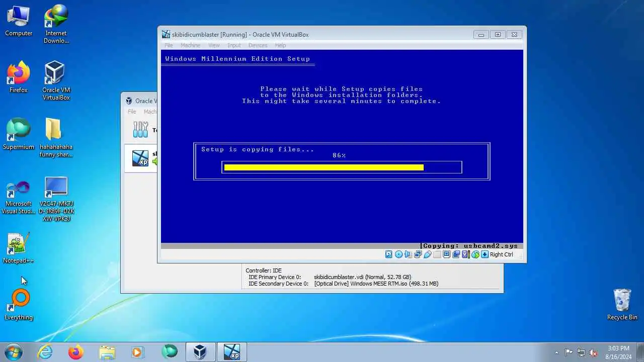Switch to running XP VM taskbar button
The width and height of the screenshot is (644, 362).
click(x=232, y=352)
